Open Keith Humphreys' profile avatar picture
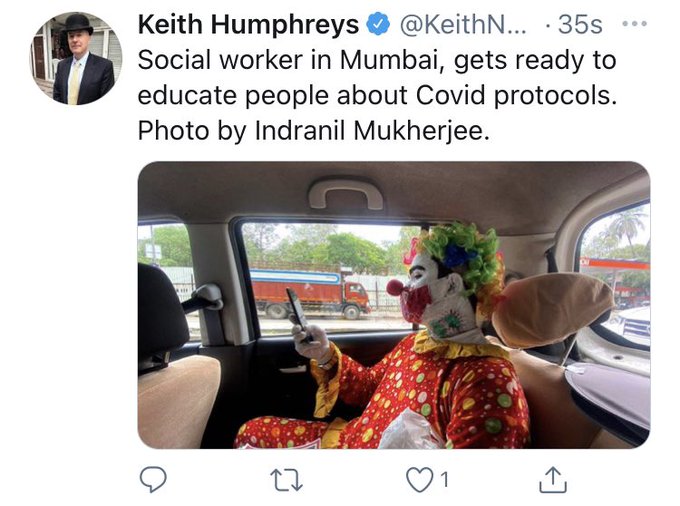 point(76,59)
